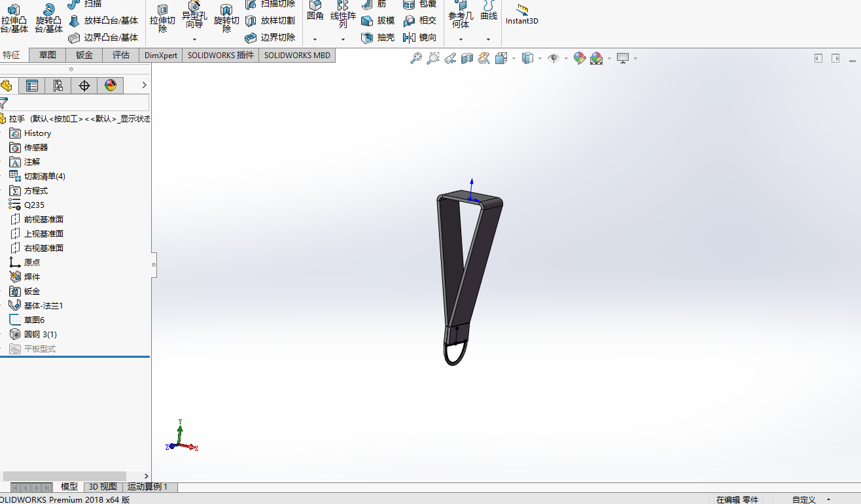Expand the 线性阵列 pattern dropdown arrow

343,39
